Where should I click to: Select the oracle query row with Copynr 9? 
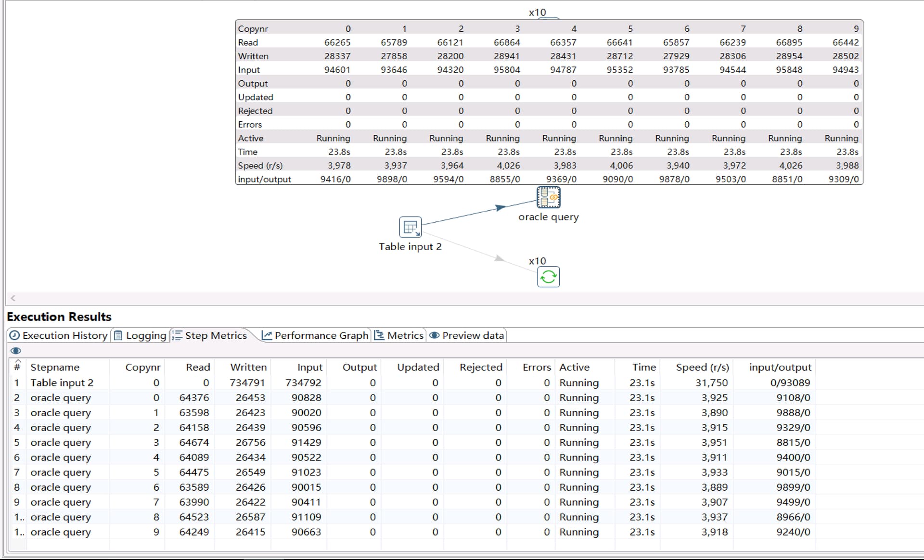(61, 532)
